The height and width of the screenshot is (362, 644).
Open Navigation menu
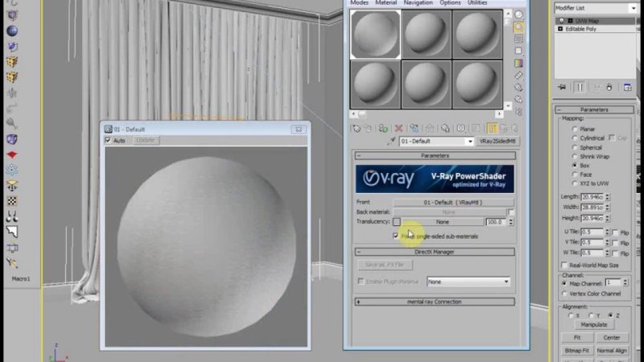(x=418, y=3)
